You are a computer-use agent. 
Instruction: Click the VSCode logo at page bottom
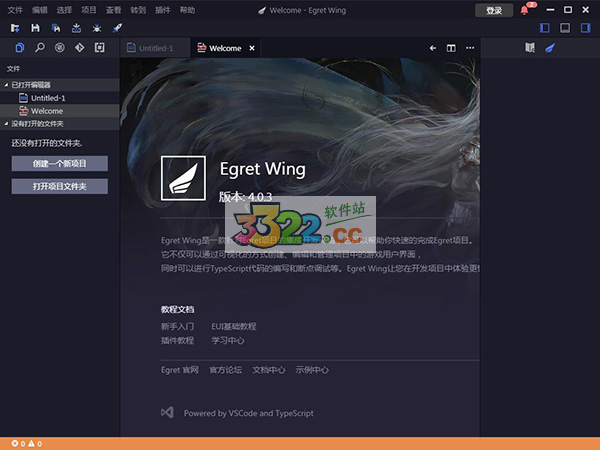coord(167,412)
